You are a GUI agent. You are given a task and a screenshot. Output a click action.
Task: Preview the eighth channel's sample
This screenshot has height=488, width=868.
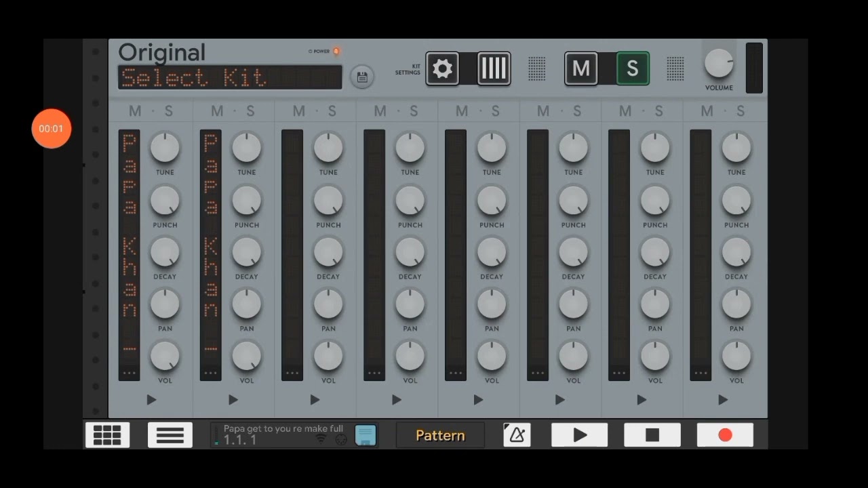(x=723, y=400)
